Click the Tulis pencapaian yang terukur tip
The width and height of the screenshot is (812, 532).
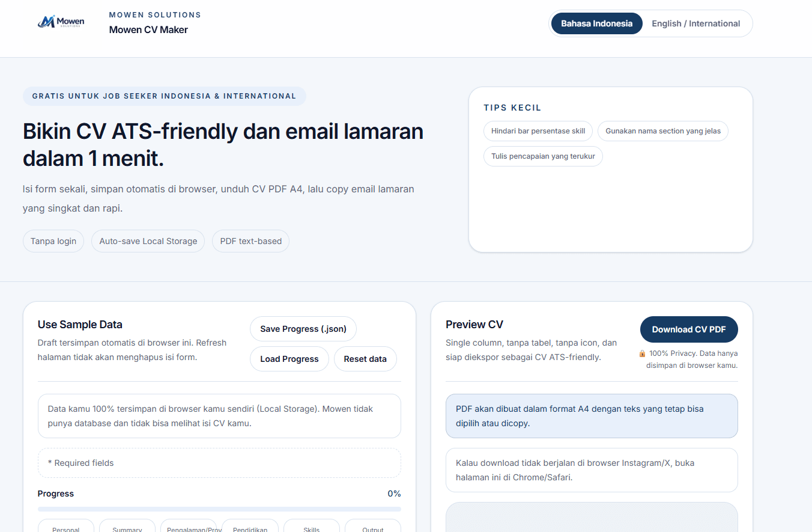[543, 156]
